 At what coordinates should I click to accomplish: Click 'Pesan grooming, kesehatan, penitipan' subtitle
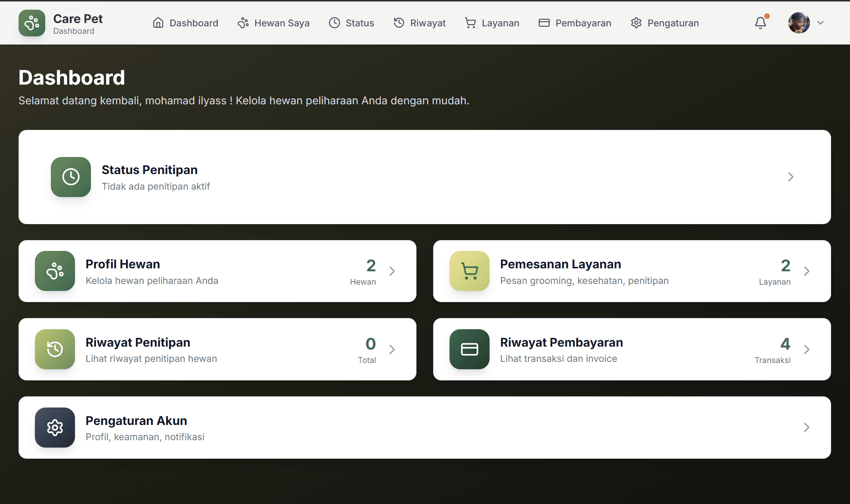[584, 281]
